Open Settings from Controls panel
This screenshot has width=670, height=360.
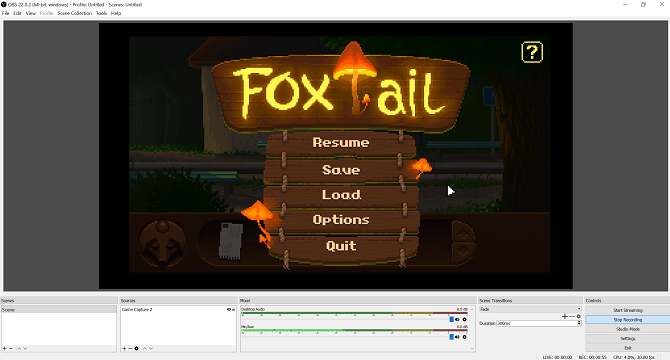628,339
